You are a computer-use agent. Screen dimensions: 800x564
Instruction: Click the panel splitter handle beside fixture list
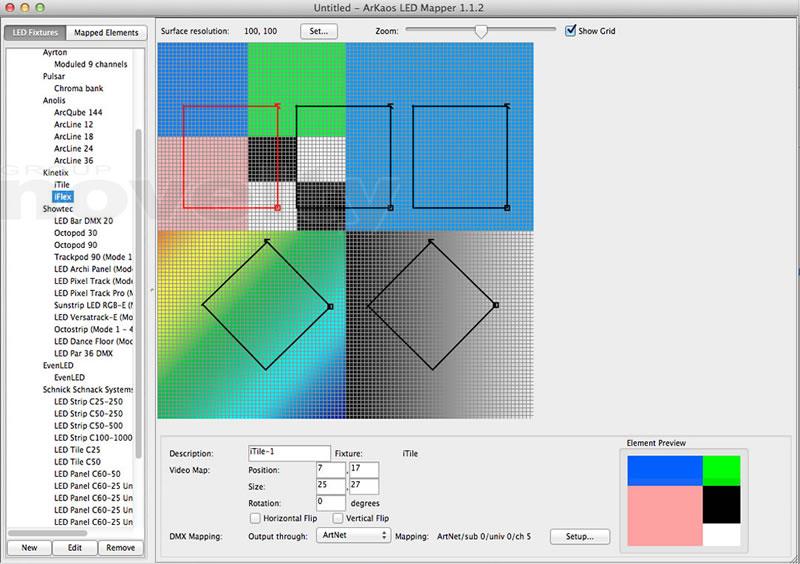(x=152, y=290)
